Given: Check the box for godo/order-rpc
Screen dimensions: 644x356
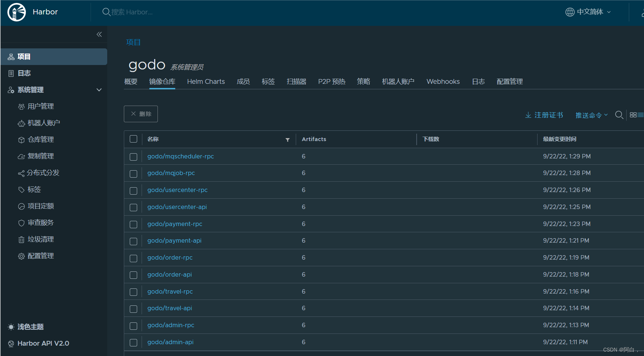Looking at the screenshot, I should pos(133,258).
